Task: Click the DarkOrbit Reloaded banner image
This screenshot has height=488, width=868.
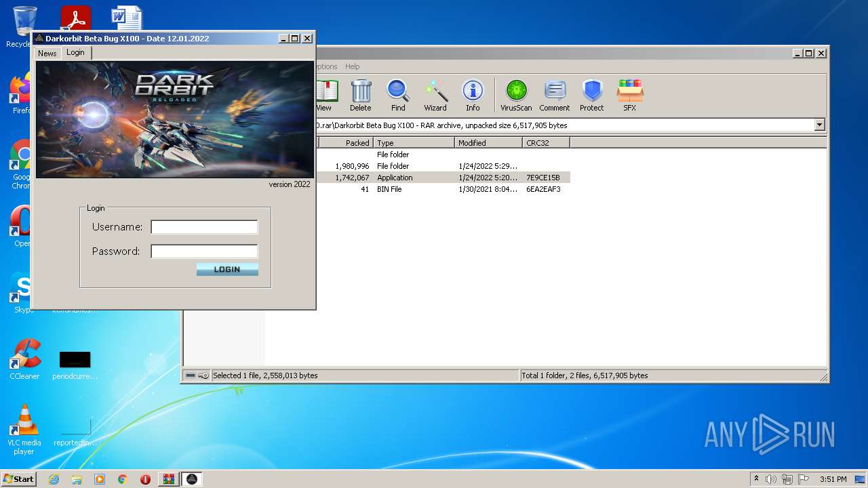Action: coord(174,120)
